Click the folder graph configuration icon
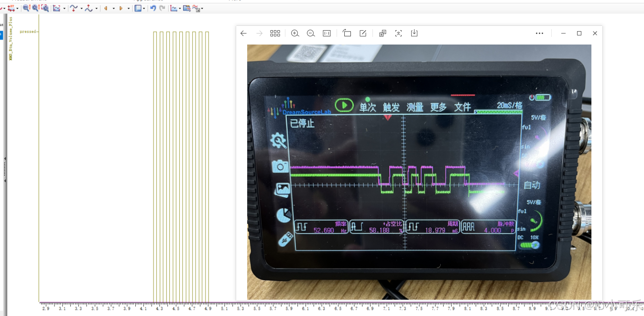The height and width of the screenshot is (316, 644). tap(187, 8)
